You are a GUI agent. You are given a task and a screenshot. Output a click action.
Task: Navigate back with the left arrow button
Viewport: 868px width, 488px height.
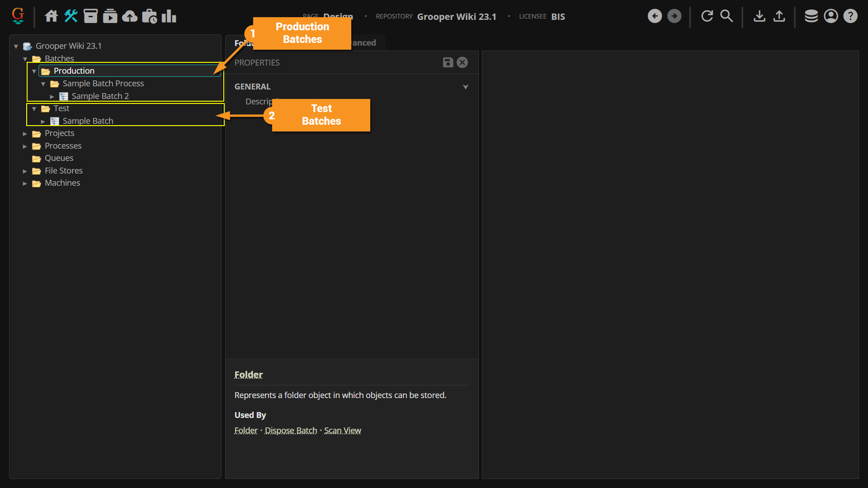[x=655, y=16]
